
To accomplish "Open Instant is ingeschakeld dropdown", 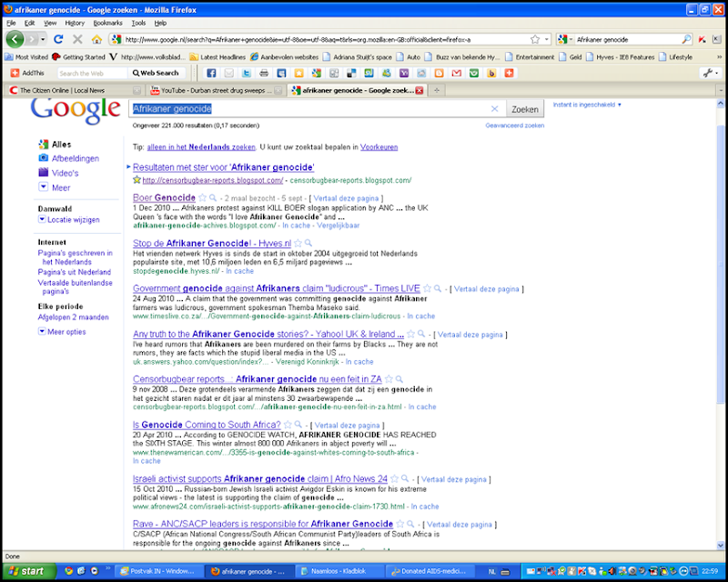I will coord(587,105).
